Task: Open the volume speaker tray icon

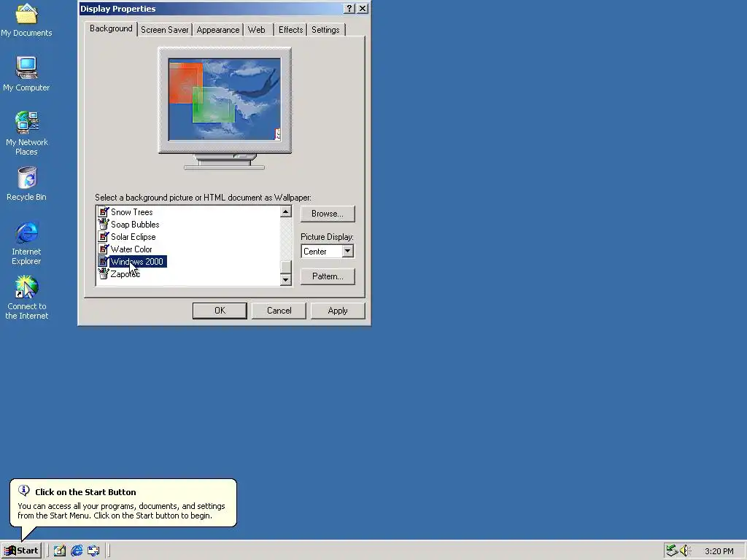Action: click(x=685, y=551)
